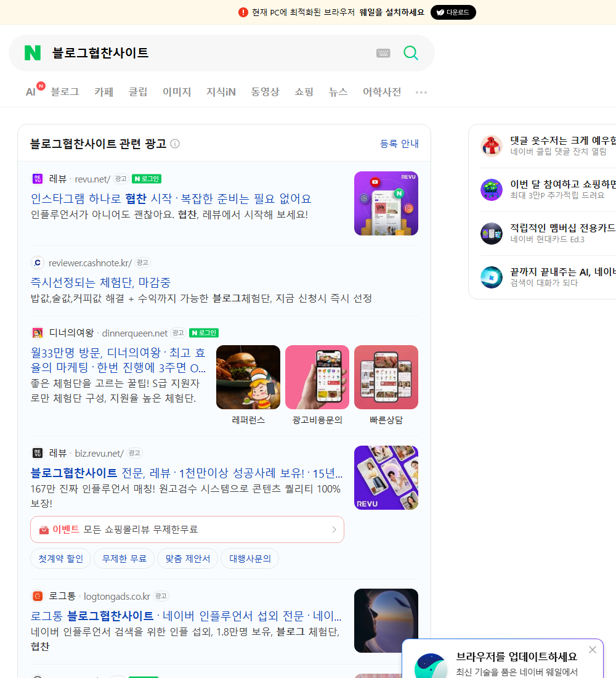The width and height of the screenshot is (616, 678).
Task: Open the 인스타그램 하나로 협찬 시작 ad title
Action: (171, 198)
